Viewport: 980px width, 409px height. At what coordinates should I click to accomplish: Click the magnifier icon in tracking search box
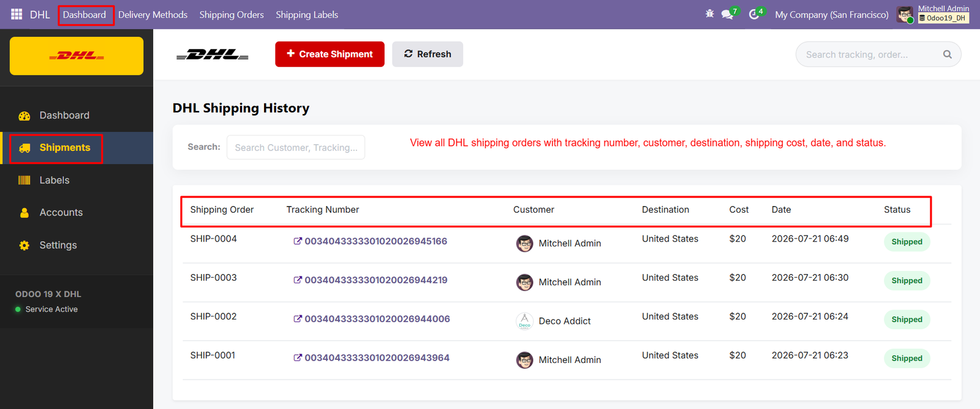coord(948,55)
